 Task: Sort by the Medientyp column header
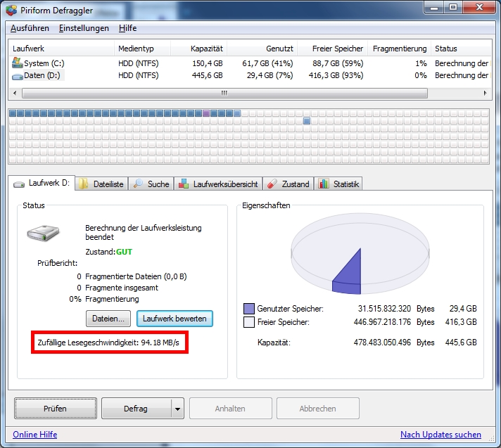point(143,49)
